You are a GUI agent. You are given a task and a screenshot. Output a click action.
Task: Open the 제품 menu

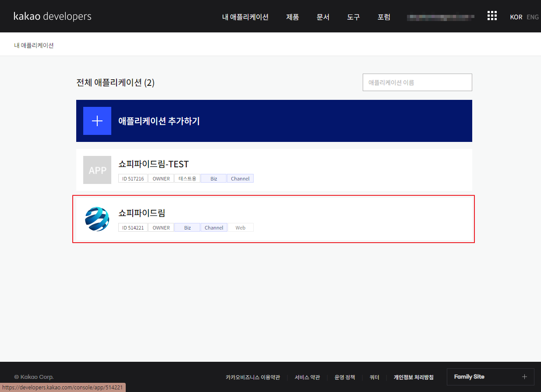(x=293, y=17)
